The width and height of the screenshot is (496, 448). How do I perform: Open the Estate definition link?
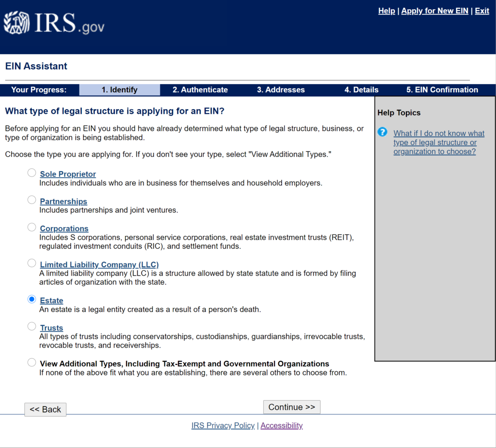51,300
